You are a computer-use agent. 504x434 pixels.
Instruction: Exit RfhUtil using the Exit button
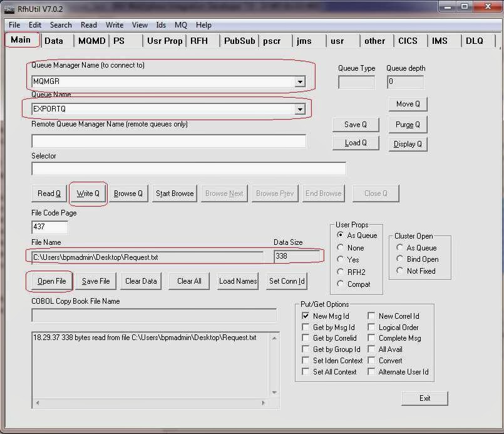424,398
